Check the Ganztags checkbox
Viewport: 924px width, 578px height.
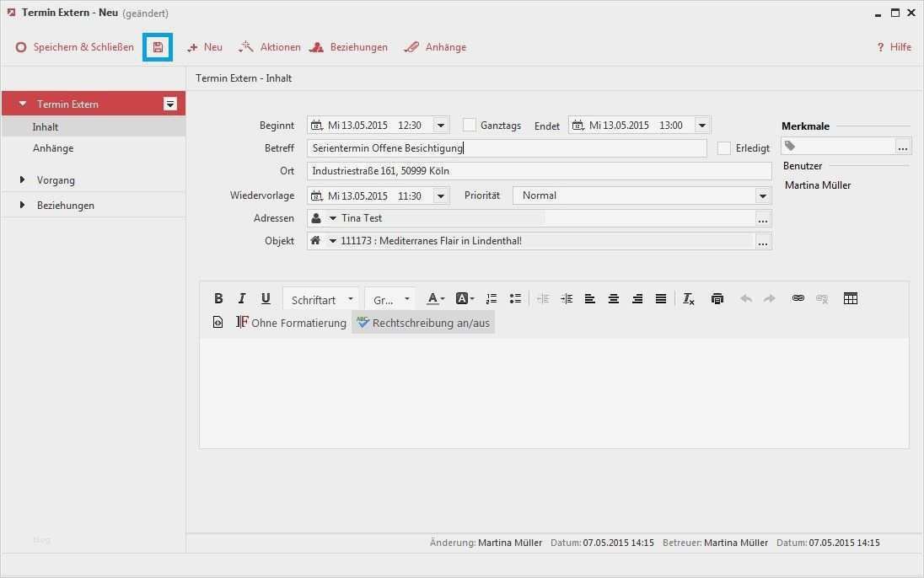(x=469, y=125)
